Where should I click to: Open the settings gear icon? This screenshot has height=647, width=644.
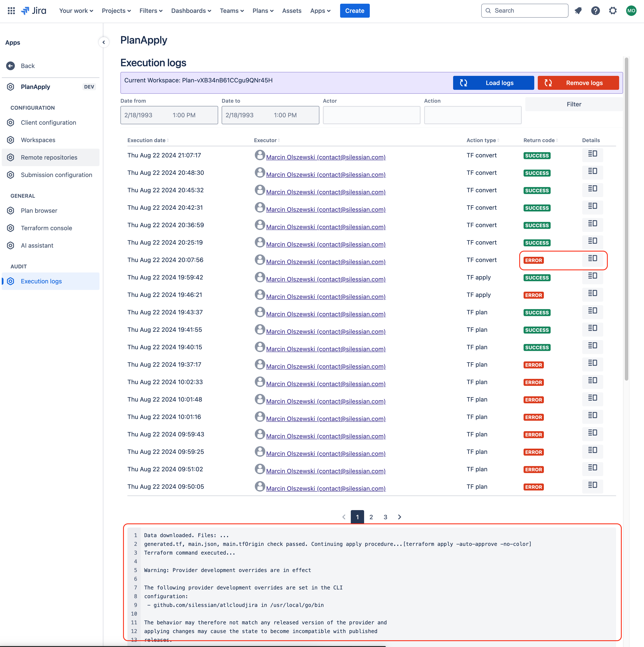coord(613,11)
